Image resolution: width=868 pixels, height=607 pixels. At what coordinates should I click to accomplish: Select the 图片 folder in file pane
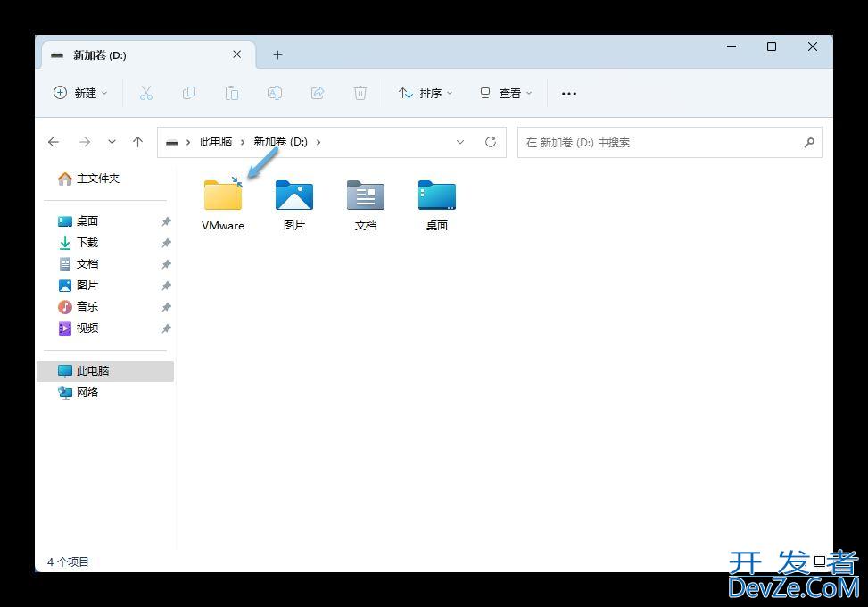[x=294, y=205]
